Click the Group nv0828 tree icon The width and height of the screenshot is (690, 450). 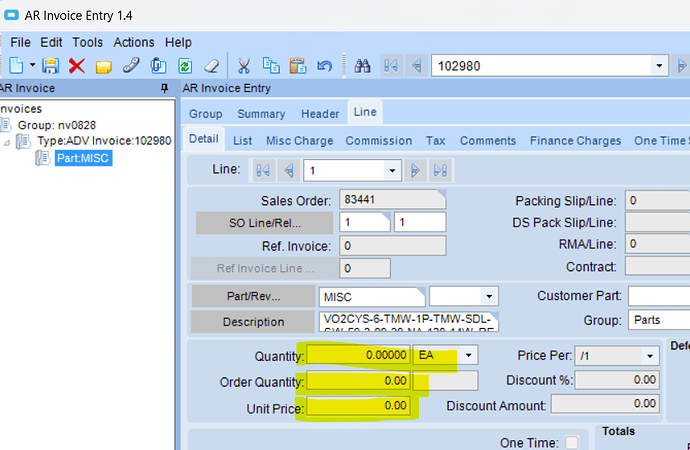coord(5,125)
